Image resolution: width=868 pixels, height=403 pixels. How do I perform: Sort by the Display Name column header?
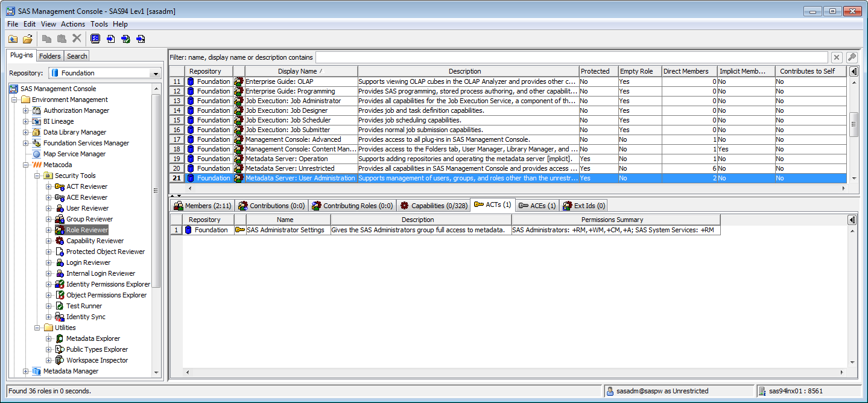pyautogui.click(x=301, y=71)
